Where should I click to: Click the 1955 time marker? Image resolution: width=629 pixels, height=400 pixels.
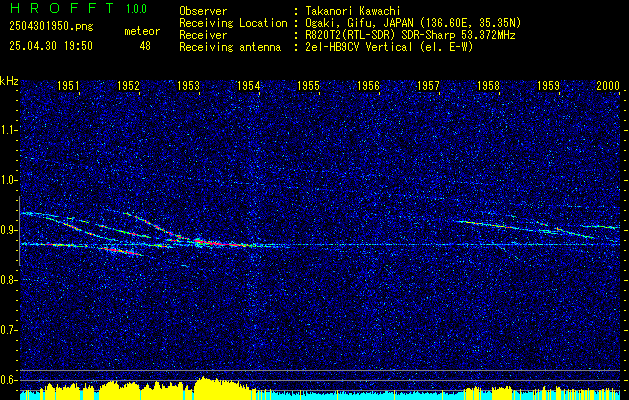tap(308, 85)
